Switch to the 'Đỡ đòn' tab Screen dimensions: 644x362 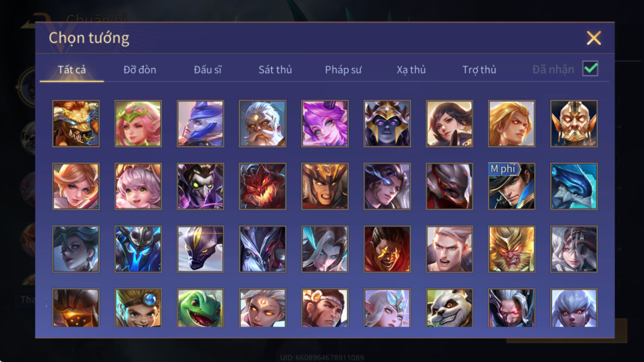click(140, 70)
